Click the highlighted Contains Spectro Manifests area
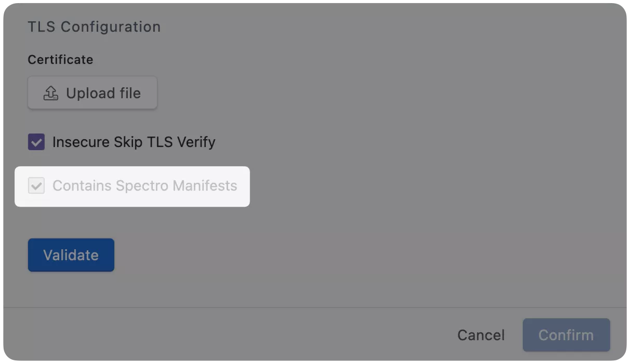Viewport: 630px width, 364px height. (x=132, y=186)
